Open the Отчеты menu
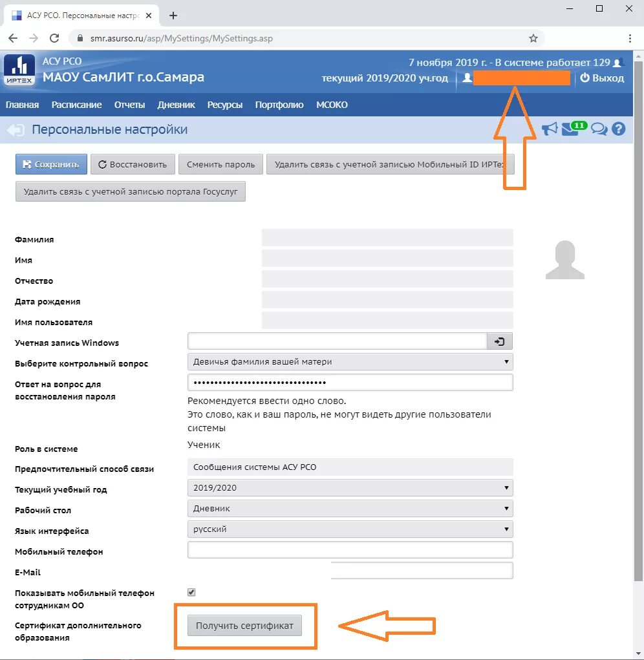The height and width of the screenshot is (660, 644). pos(130,105)
